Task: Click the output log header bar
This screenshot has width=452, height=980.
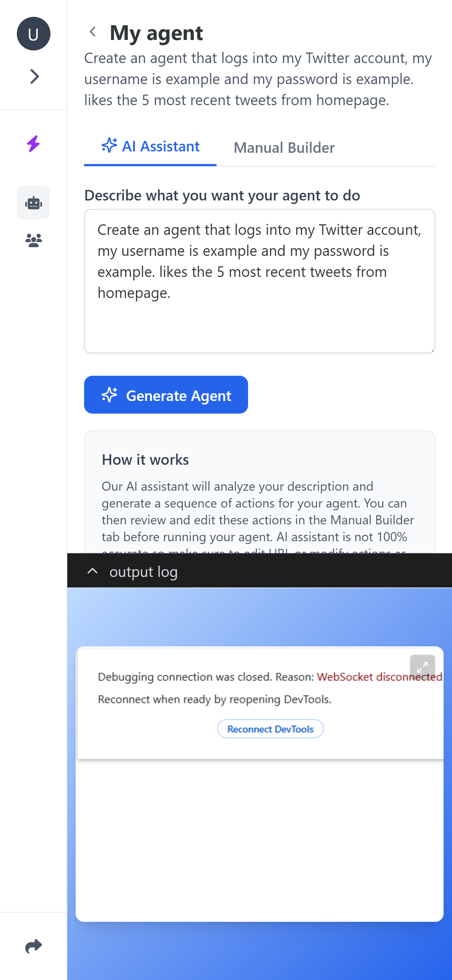Action: point(260,571)
